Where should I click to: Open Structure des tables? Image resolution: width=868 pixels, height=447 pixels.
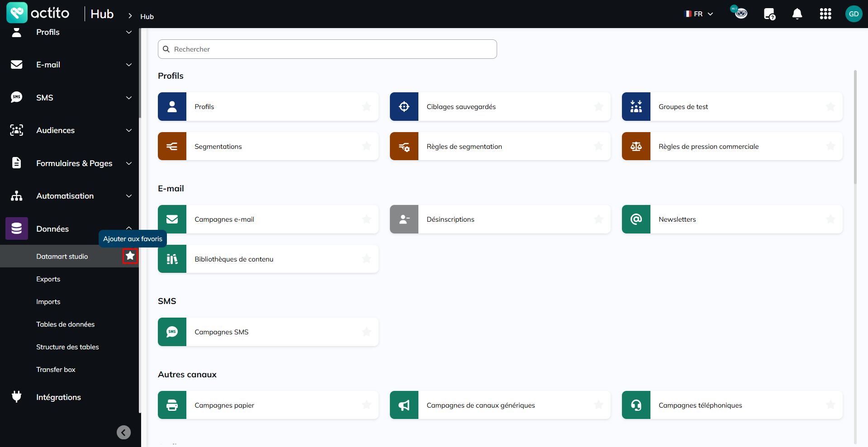coord(67,347)
